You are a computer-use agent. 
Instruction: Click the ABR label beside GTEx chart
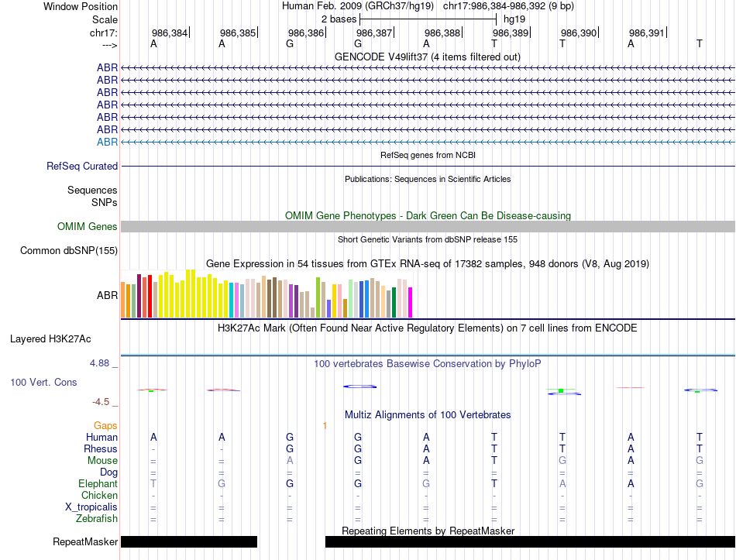pyautogui.click(x=107, y=295)
